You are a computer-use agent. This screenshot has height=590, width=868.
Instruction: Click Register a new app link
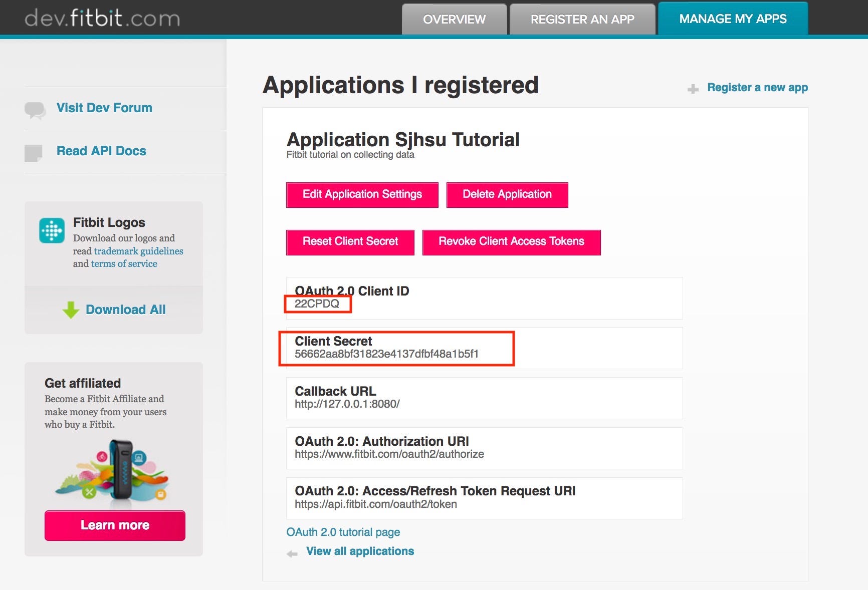pyautogui.click(x=757, y=88)
